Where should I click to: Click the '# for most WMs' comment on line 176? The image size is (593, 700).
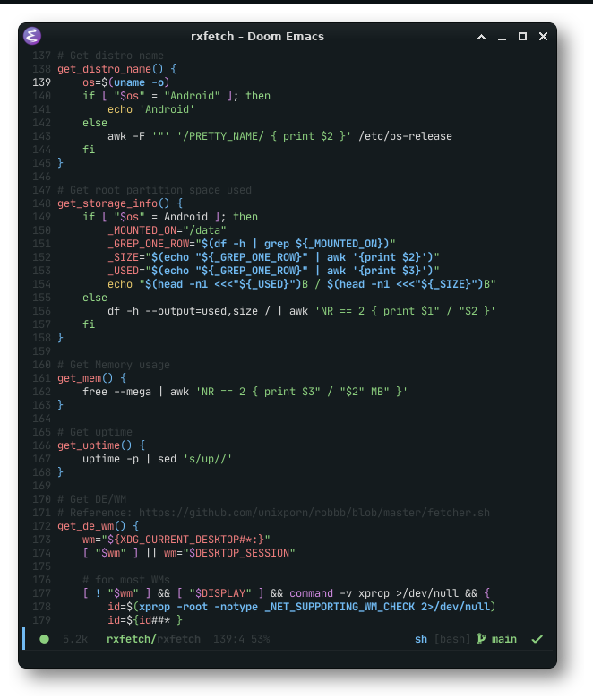[126, 580]
